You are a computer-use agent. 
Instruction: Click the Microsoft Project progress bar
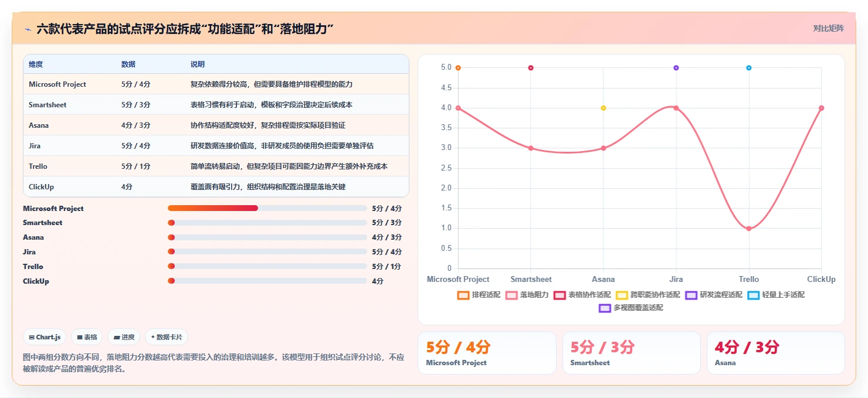pos(267,208)
